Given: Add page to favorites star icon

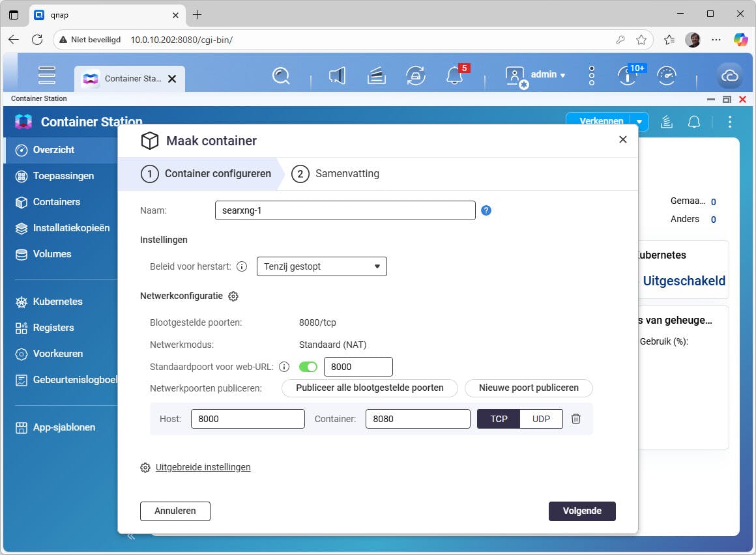Looking at the screenshot, I should pos(641,40).
